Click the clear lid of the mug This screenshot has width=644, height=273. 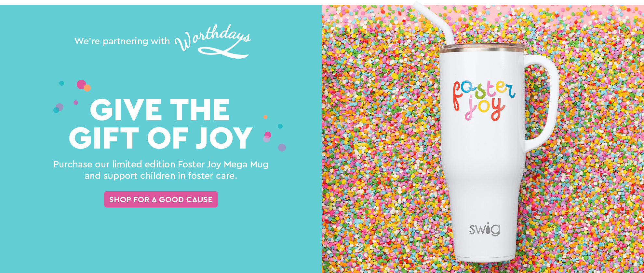click(x=483, y=48)
